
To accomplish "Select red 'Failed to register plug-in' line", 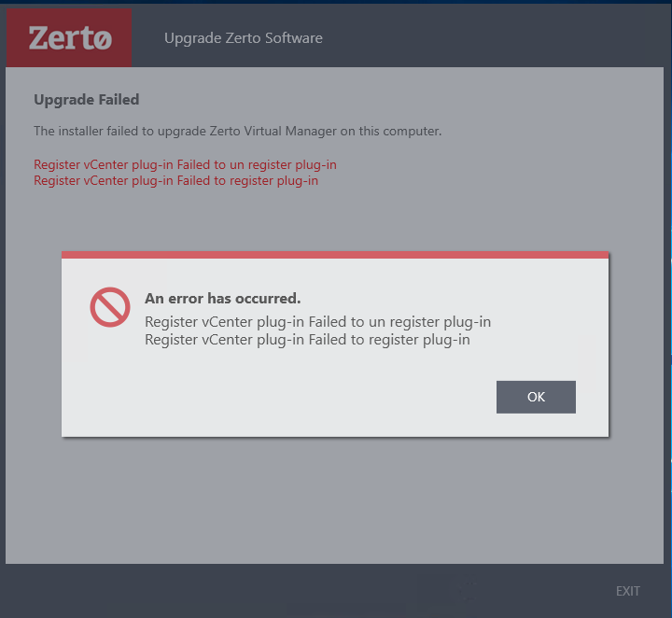I will [x=176, y=181].
